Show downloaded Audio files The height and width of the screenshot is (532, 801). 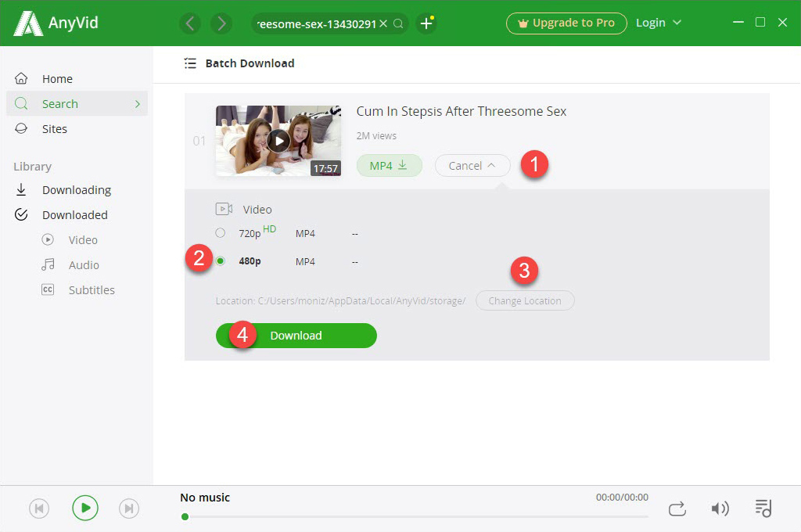tap(84, 264)
